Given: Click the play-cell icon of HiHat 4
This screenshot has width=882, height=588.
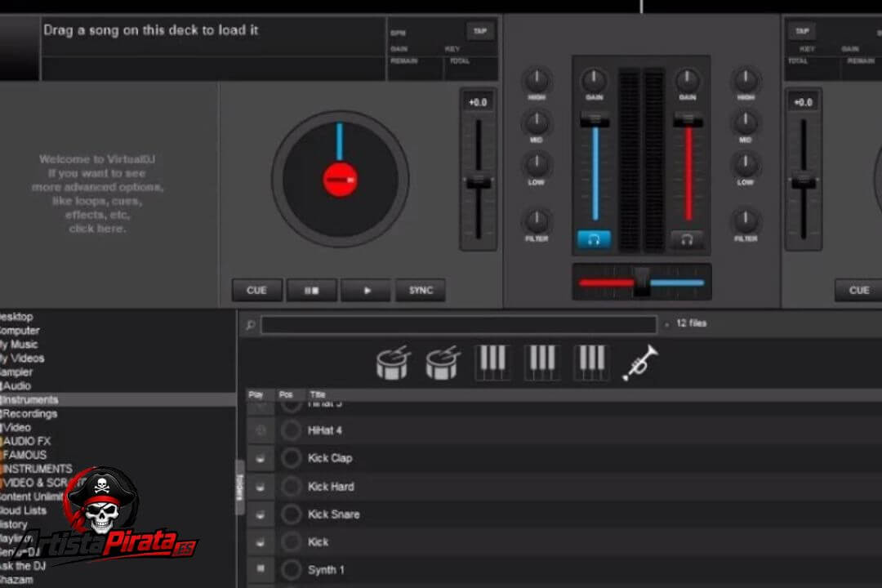Looking at the screenshot, I should click(x=260, y=430).
